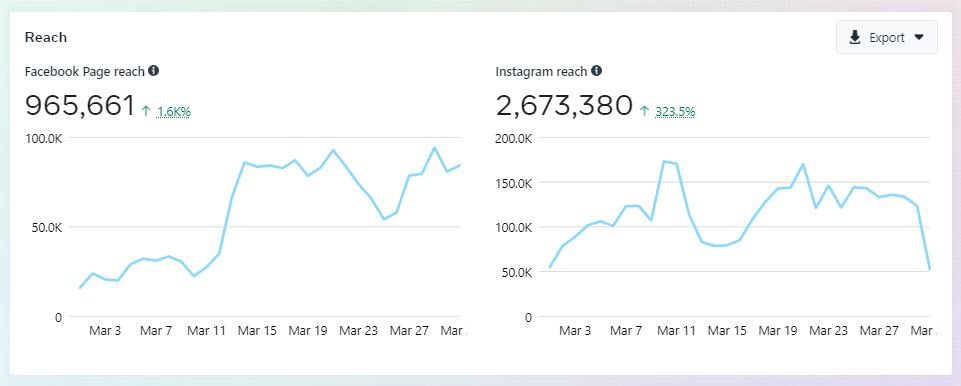Open Facebook Page reach info icon
Screen dimensions: 961x386
(153, 70)
